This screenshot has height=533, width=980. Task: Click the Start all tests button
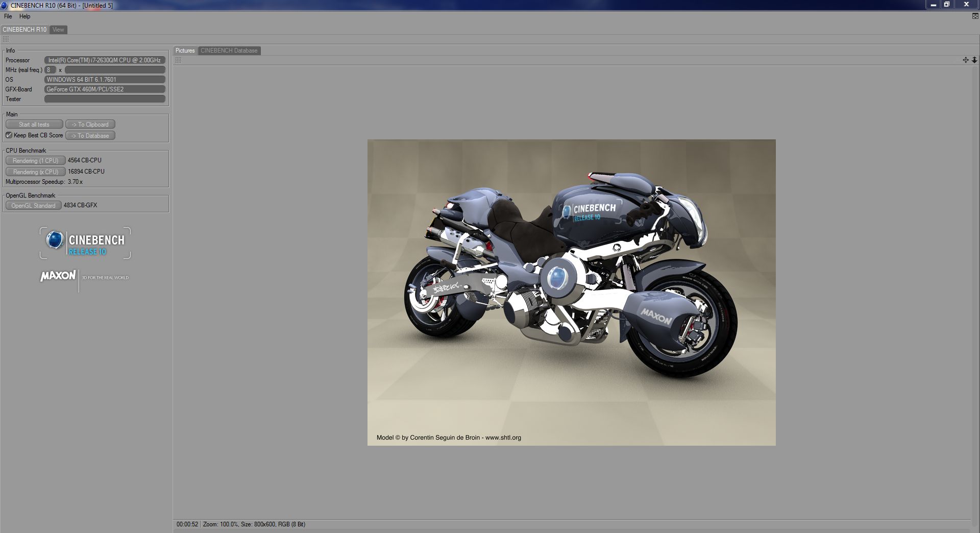(34, 125)
